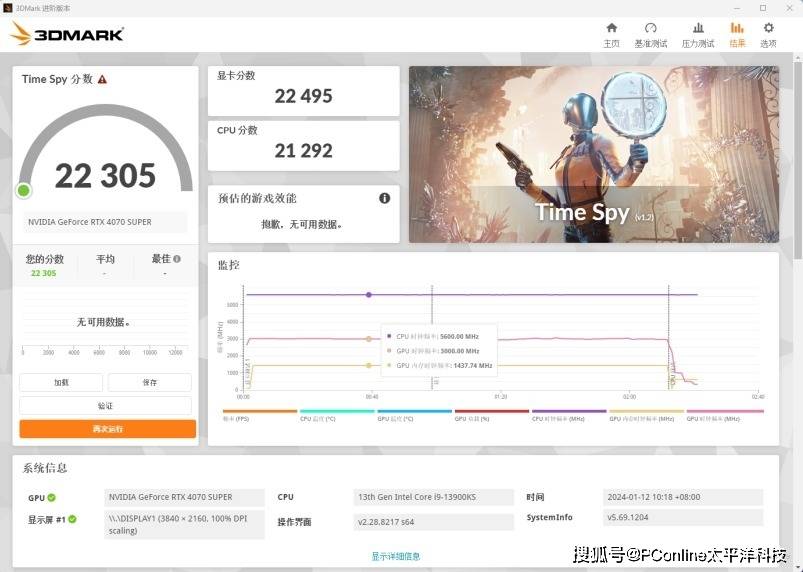Image resolution: width=803 pixels, height=572 pixels.
Task: Click the 系统信息 section heading
Action: click(x=45, y=468)
